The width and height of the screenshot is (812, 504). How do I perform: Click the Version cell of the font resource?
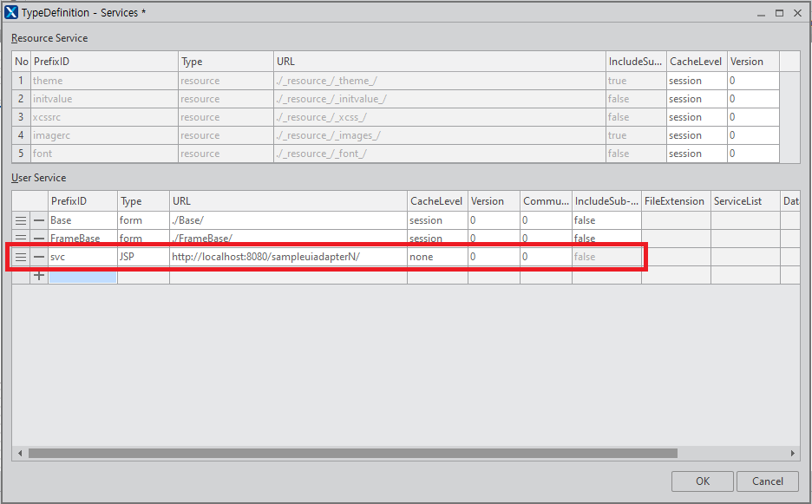pos(752,154)
